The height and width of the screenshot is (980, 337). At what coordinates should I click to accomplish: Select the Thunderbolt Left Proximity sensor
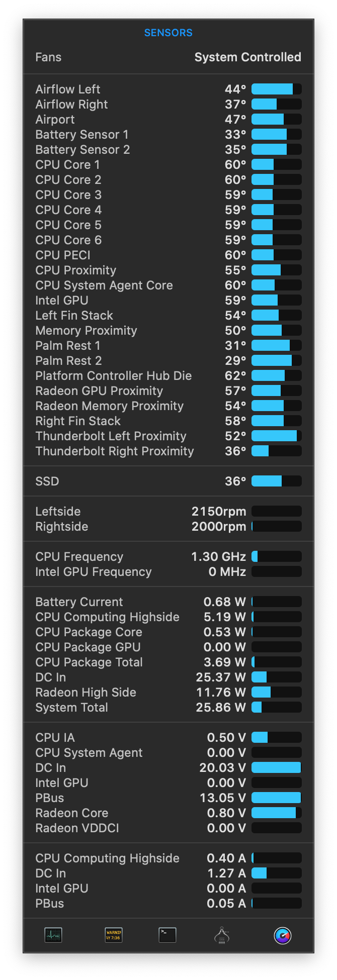[x=168, y=436]
